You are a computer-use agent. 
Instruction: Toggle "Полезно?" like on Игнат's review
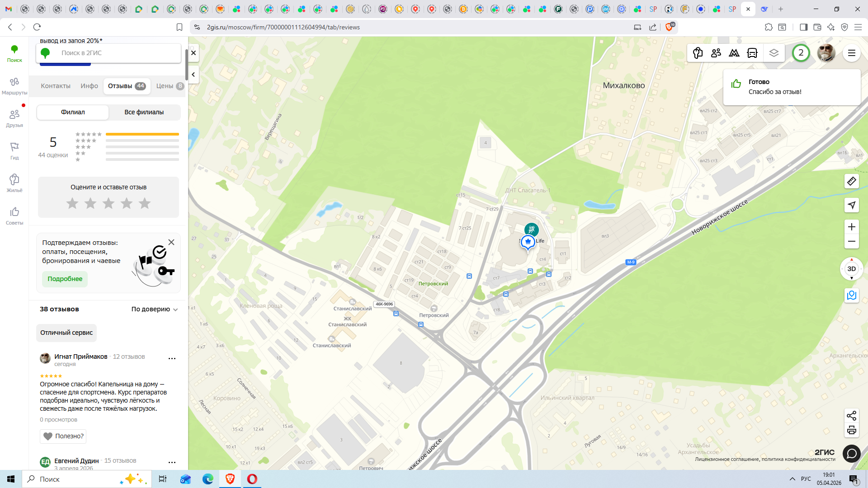(63, 436)
